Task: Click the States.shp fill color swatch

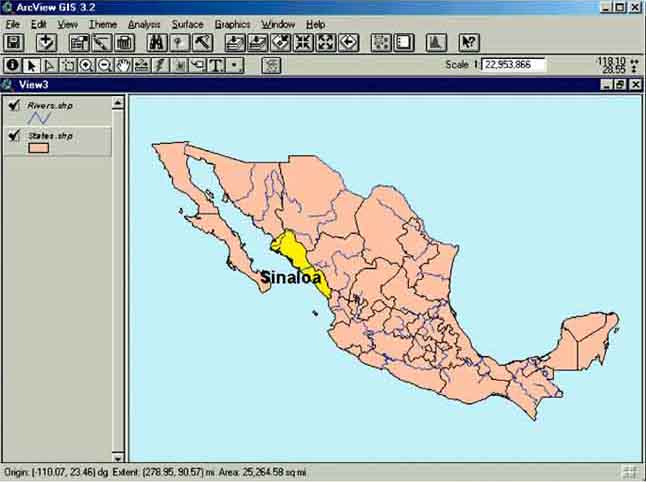Action: (x=39, y=148)
